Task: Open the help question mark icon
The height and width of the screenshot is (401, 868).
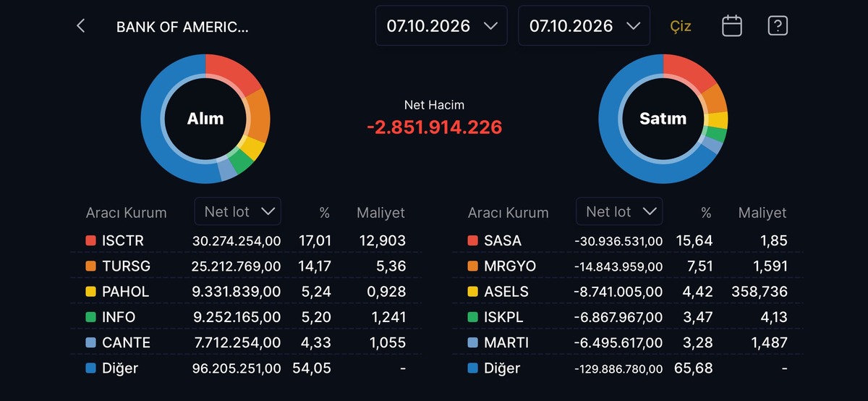Action: tap(778, 26)
